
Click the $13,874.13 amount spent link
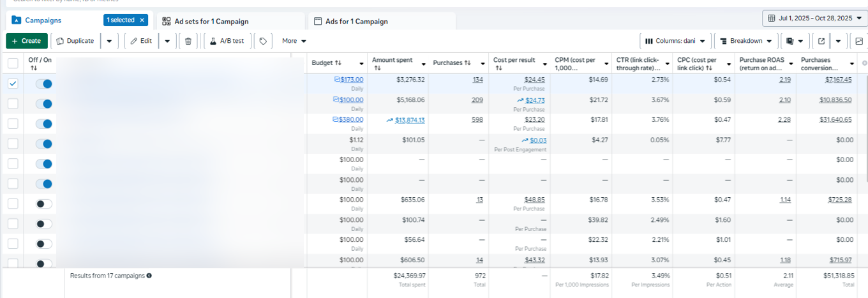[410, 120]
